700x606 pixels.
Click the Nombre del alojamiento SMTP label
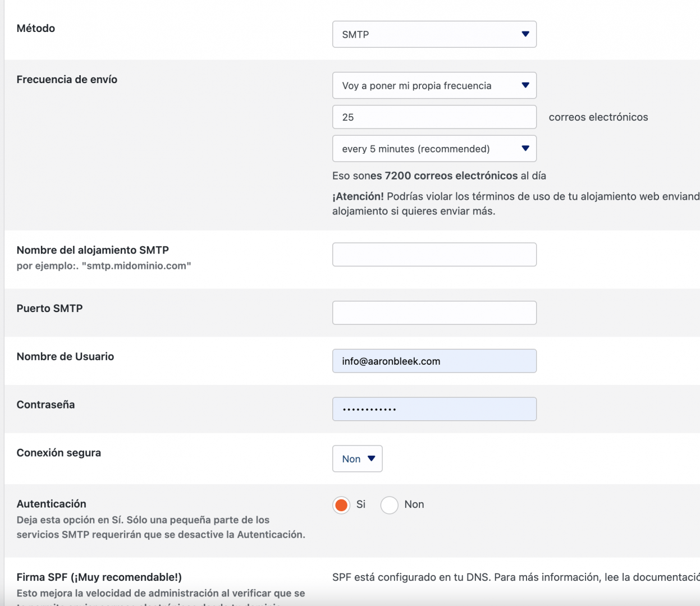click(x=93, y=250)
